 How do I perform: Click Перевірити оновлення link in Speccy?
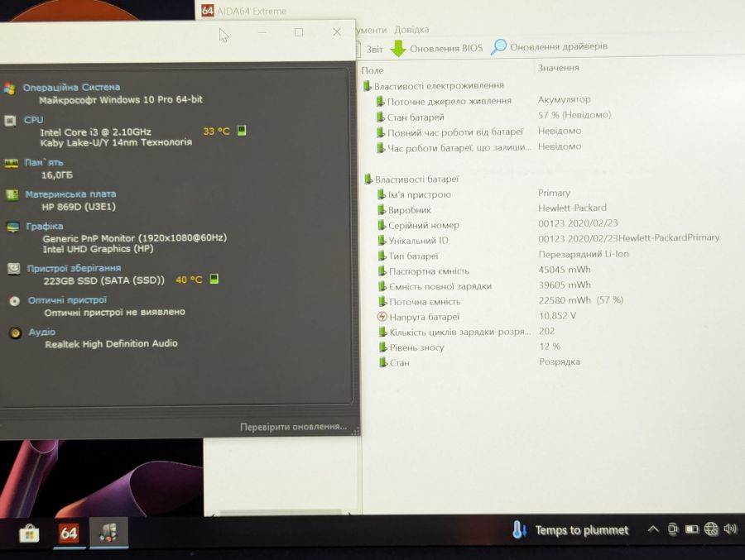(x=293, y=427)
